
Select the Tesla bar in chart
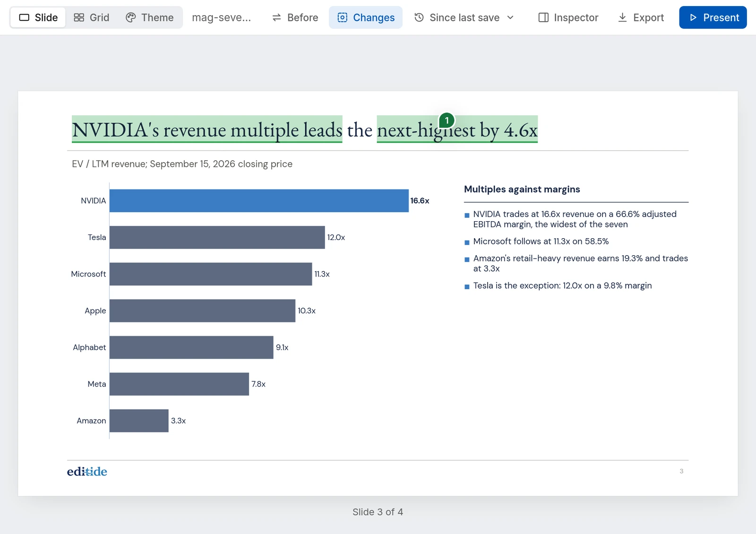click(217, 237)
